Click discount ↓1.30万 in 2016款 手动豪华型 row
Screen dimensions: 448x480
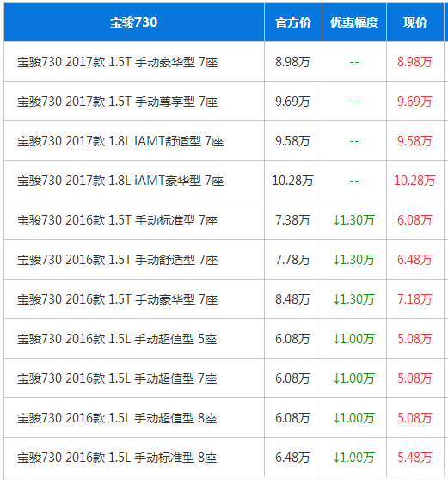pyautogui.click(x=354, y=299)
